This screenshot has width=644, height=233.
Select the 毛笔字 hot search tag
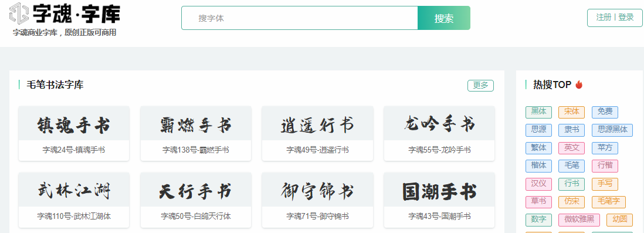pyautogui.click(x=609, y=202)
